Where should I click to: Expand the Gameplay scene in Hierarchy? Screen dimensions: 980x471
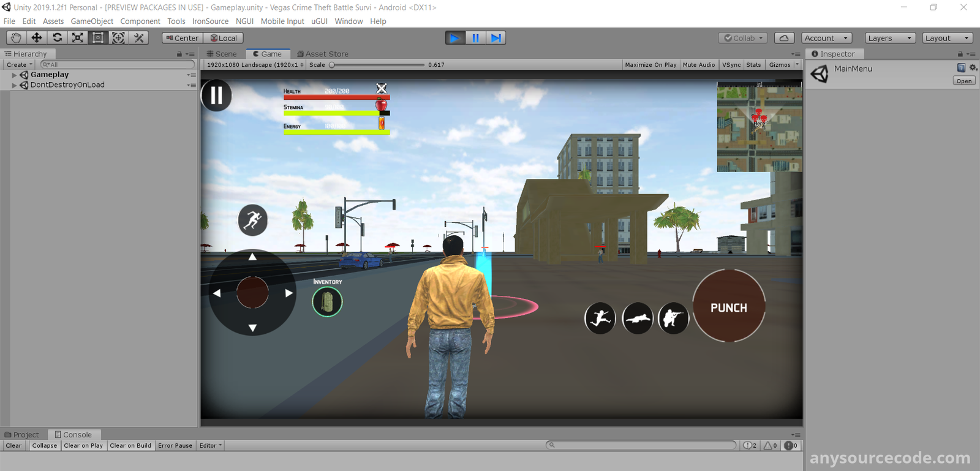[x=14, y=75]
